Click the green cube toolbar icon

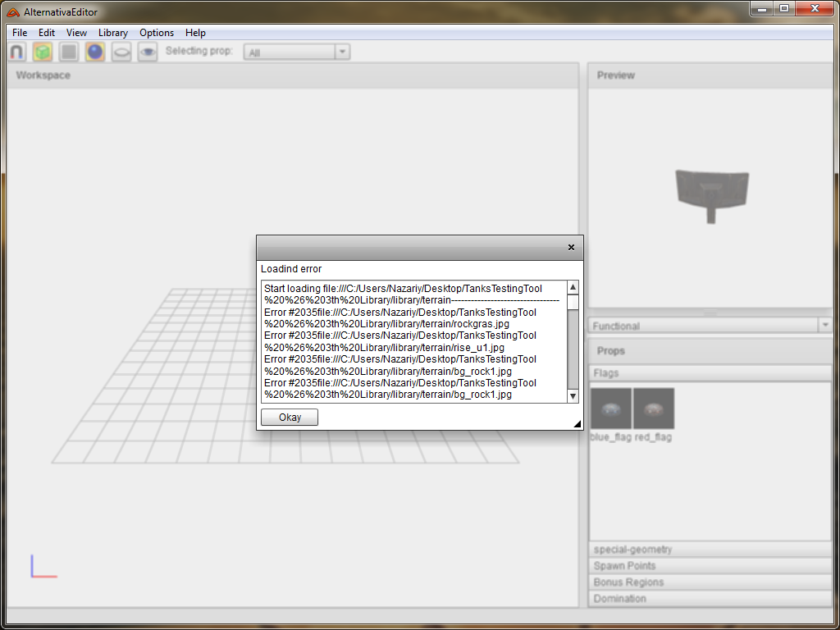click(43, 52)
